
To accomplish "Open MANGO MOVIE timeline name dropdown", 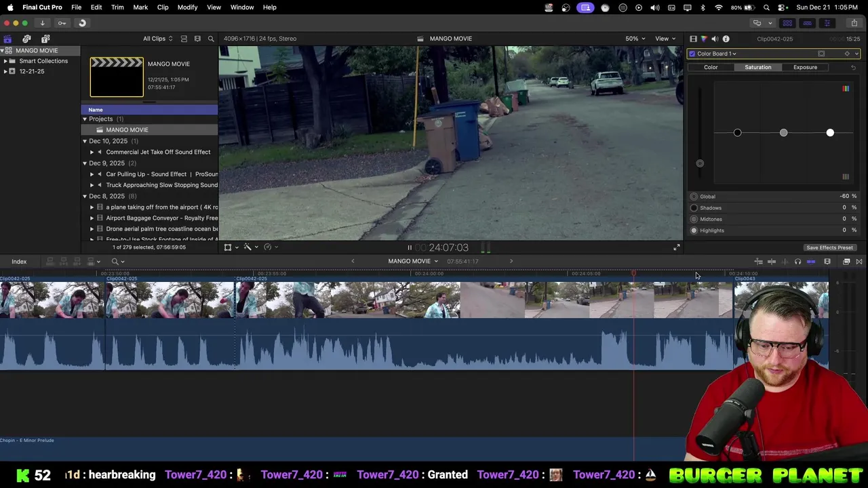I will [x=413, y=262].
